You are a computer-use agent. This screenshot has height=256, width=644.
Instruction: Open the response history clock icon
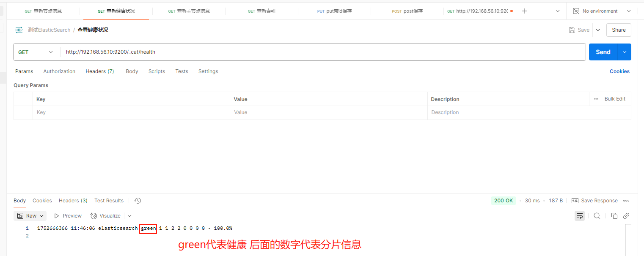(x=138, y=201)
